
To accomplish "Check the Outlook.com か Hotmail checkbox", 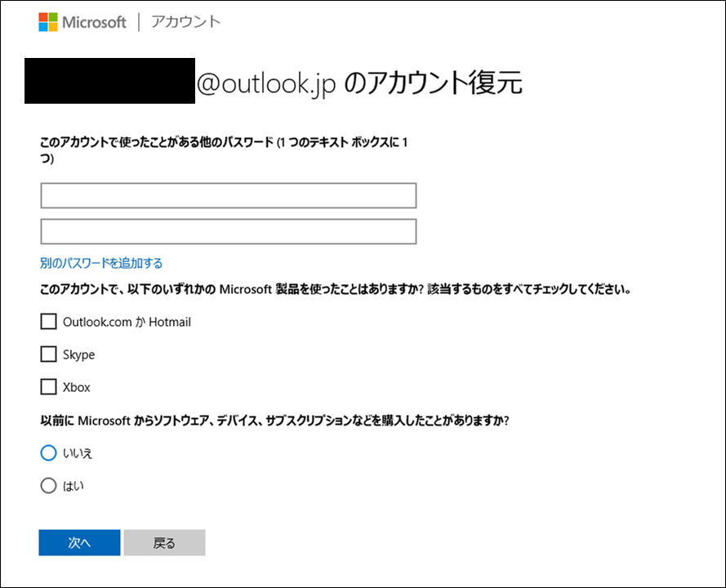I will click(x=49, y=321).
